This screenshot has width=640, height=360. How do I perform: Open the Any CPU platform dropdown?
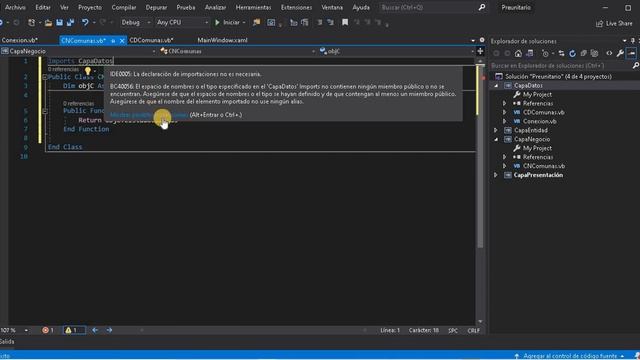point(182,22)
